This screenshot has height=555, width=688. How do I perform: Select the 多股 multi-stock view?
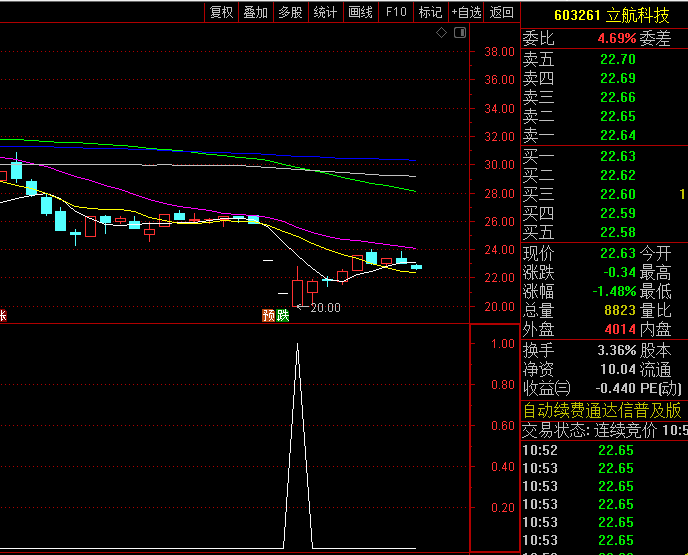coord(290,12)
